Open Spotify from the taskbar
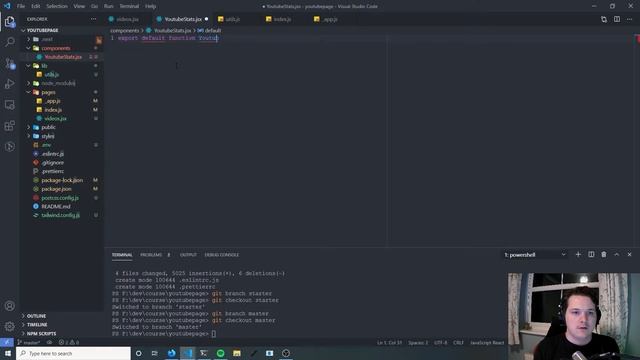The image size is (640, 360). point(220,353)
